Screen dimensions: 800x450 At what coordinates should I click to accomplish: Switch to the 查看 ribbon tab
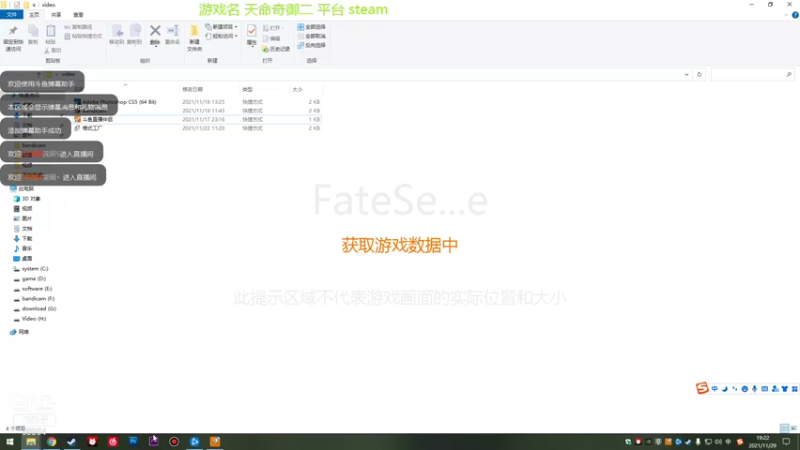tap(78, 15)
